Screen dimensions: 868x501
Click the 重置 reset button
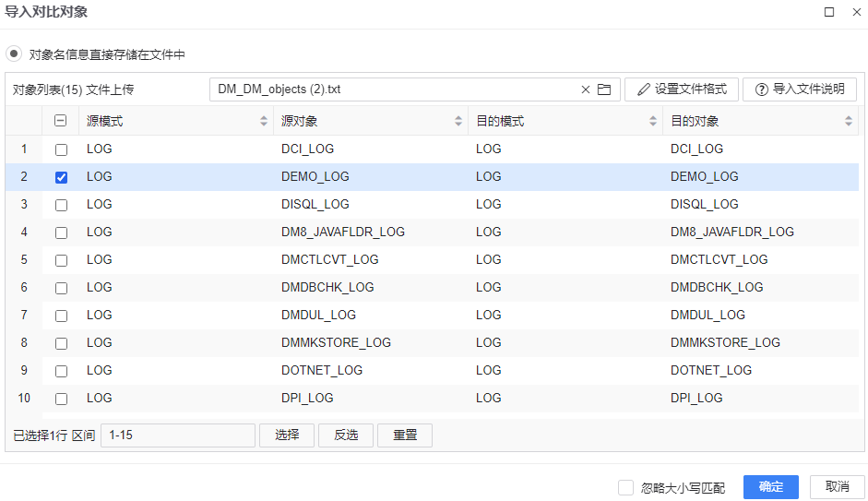pyautogui.click(x=405, y=435)
